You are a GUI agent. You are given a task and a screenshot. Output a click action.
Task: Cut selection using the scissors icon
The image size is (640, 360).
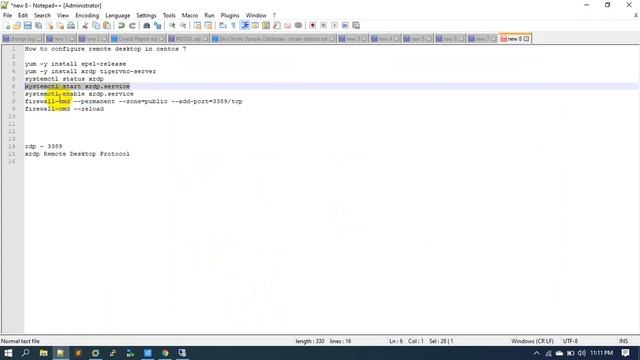pyautogui.click(x=85, y=25)
